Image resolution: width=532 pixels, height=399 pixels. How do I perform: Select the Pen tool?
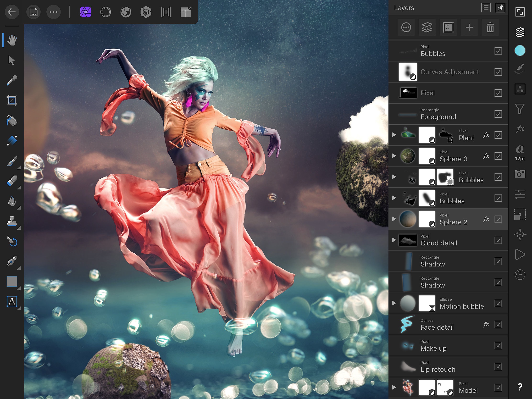[12, 261]
